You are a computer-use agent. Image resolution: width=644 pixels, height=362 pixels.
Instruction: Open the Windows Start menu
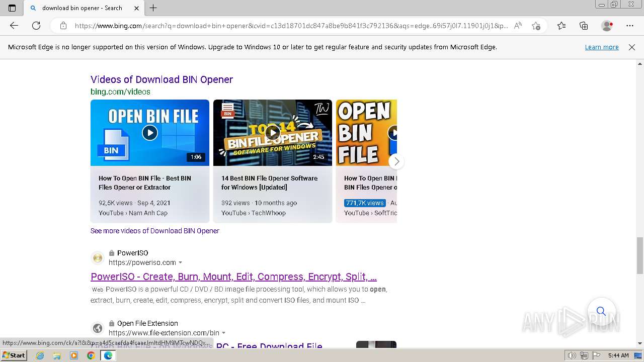tap(14, 355)
